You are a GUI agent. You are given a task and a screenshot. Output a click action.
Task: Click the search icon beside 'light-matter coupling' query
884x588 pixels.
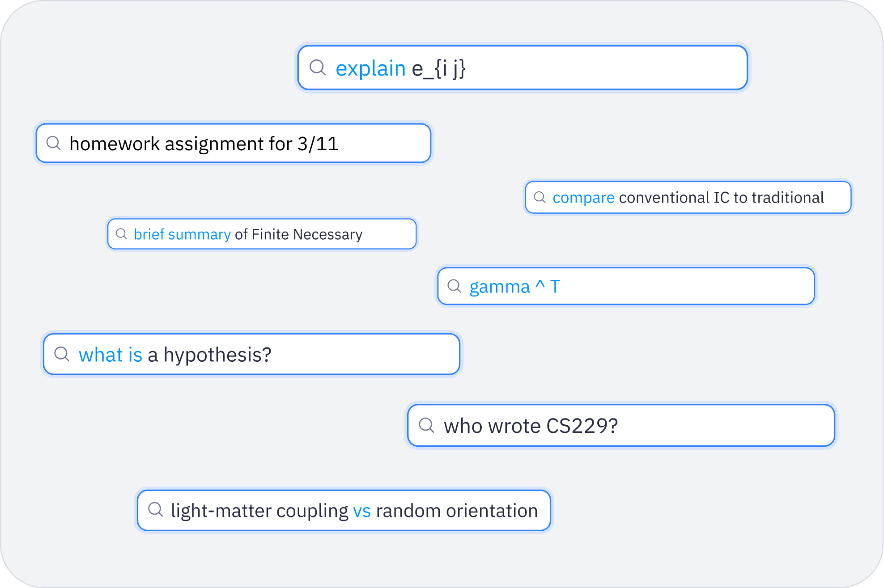pyautogui.click(x=155, y=510)
